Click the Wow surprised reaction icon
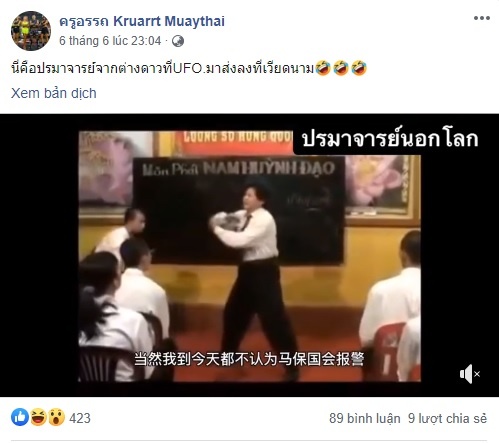 [x=57, y=417]
